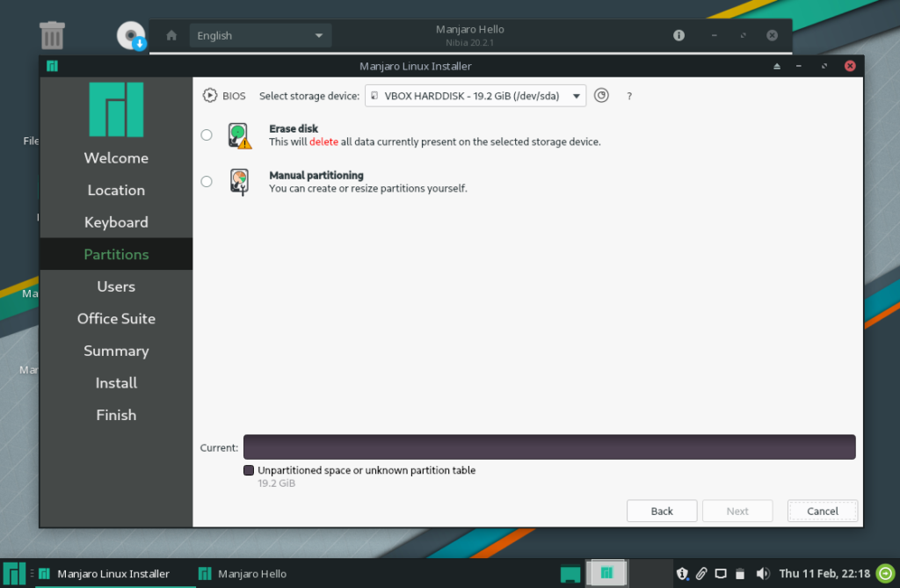Go to the Finish step
900x588 pixels.
[116, 415]
